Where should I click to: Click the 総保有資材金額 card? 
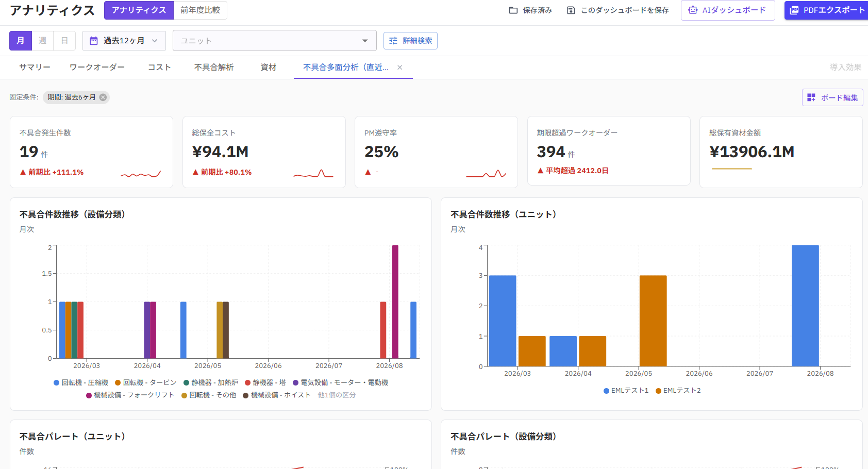[x=781, y=152]
